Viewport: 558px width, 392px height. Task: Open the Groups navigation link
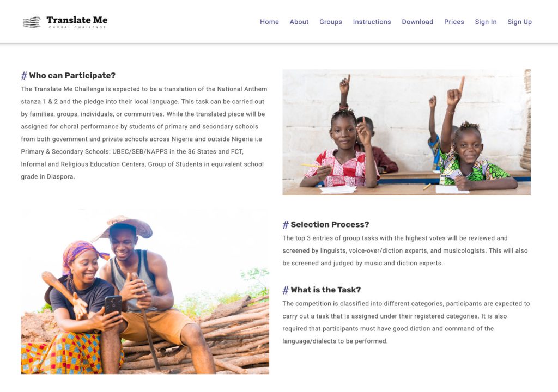pos(331,22)
